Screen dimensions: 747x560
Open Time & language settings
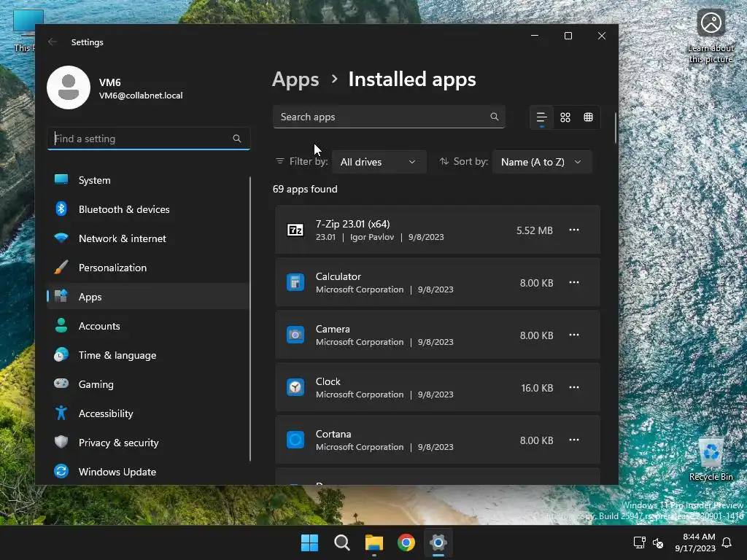point(147,355)
